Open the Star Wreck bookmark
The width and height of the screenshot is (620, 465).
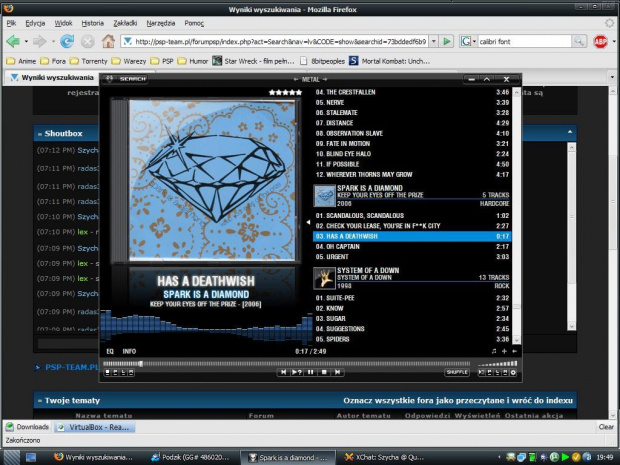(254, 61)
